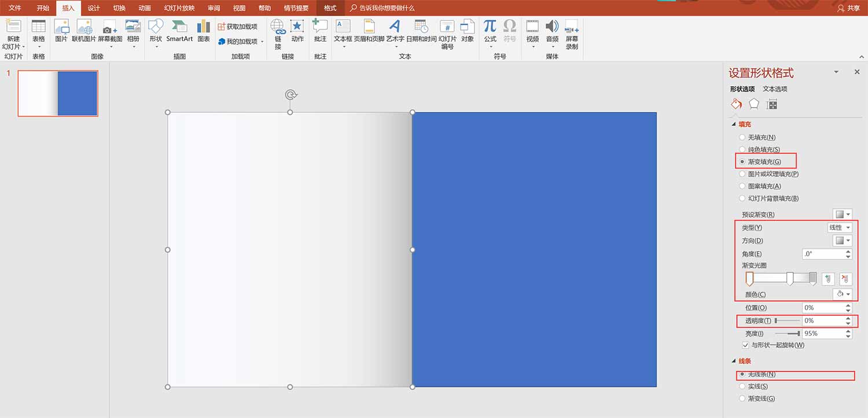This screenshot has height=418, width=868.
Task: Open the 文件 file menu
Action: pyautogui.click(x=15, y=8)
